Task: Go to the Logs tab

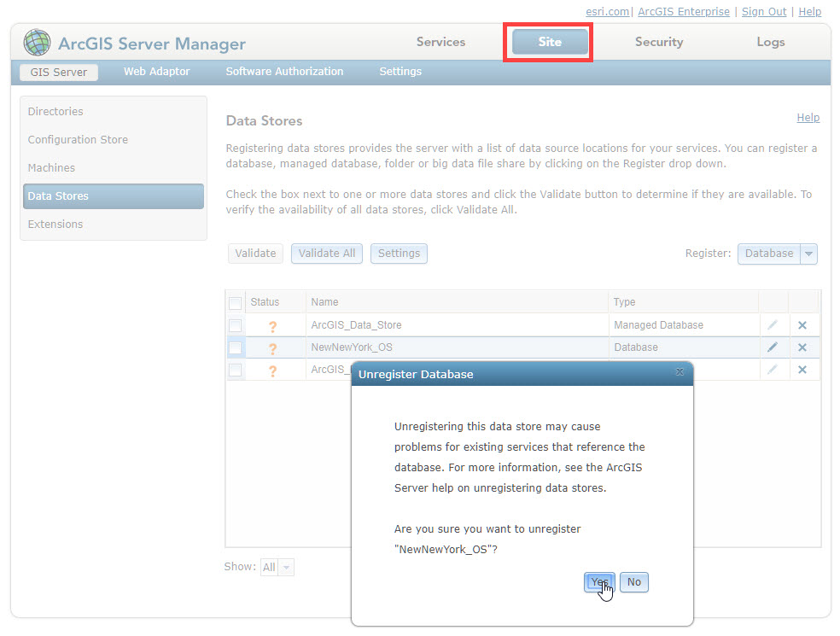Action: click(x=770, y=42)
